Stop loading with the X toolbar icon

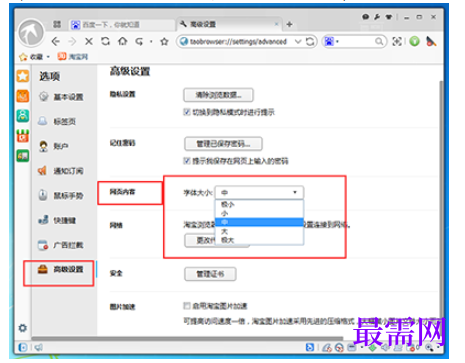pos(89,41)
